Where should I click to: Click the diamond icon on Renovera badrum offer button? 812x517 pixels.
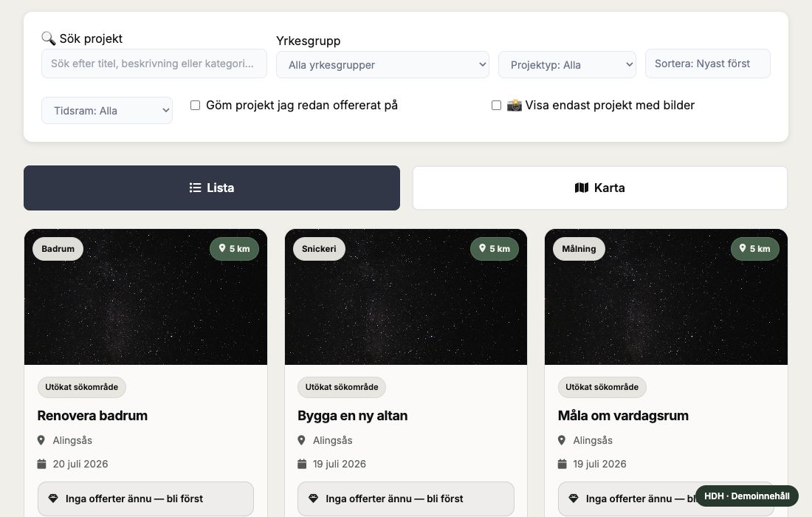[53, 499]
